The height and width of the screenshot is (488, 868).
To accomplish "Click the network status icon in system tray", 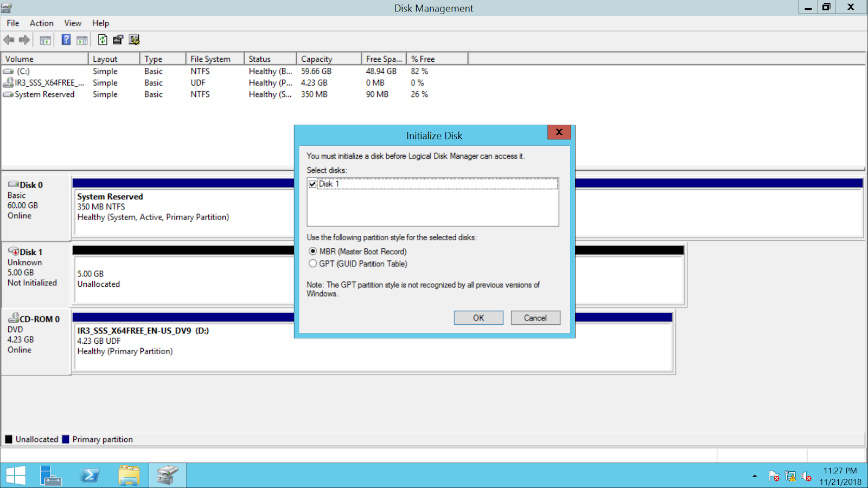I will [789, 476].
